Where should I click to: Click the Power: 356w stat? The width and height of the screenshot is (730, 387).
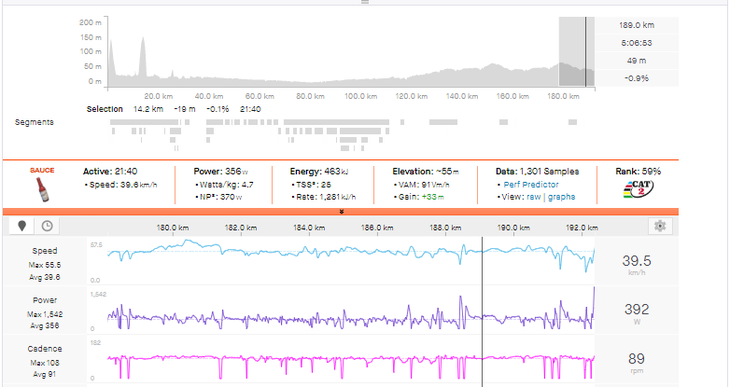[221, 171]
